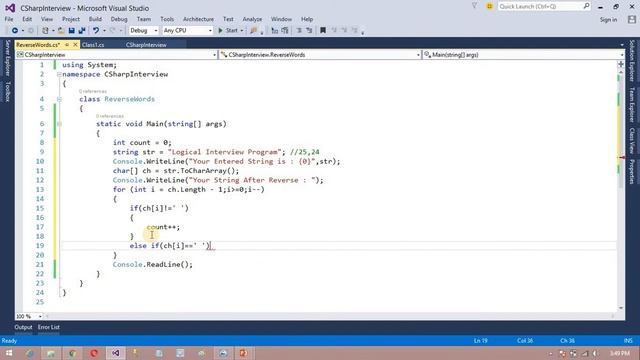
Task: Click the Comment Selection toolbar icon
Action: click(275, 31)
